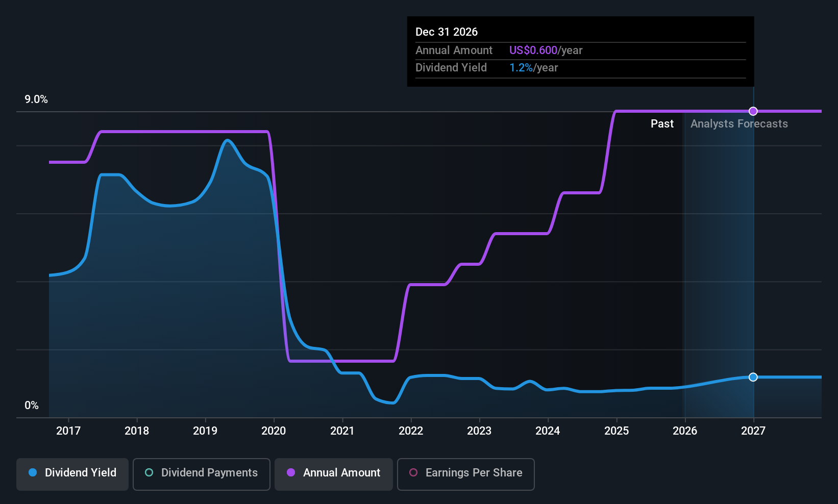
Task: Collapse the Dividend Payments legend entry
Action: point(201,474)
